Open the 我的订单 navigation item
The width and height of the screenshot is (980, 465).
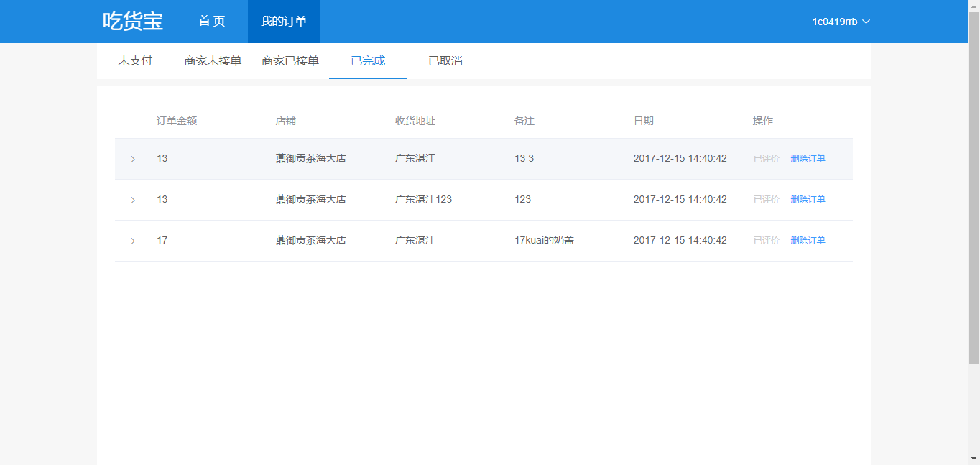click(284, 22)
